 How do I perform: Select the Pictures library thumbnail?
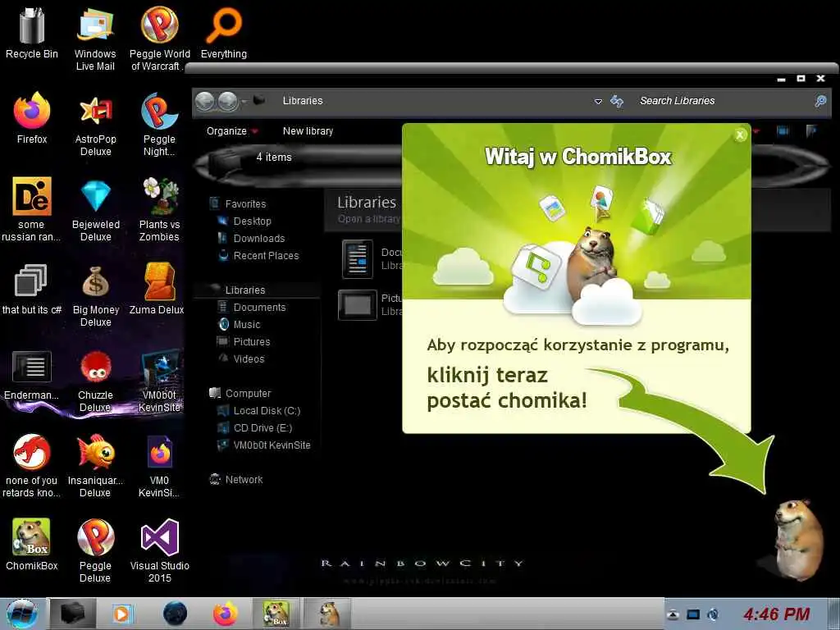coord(358,305)
